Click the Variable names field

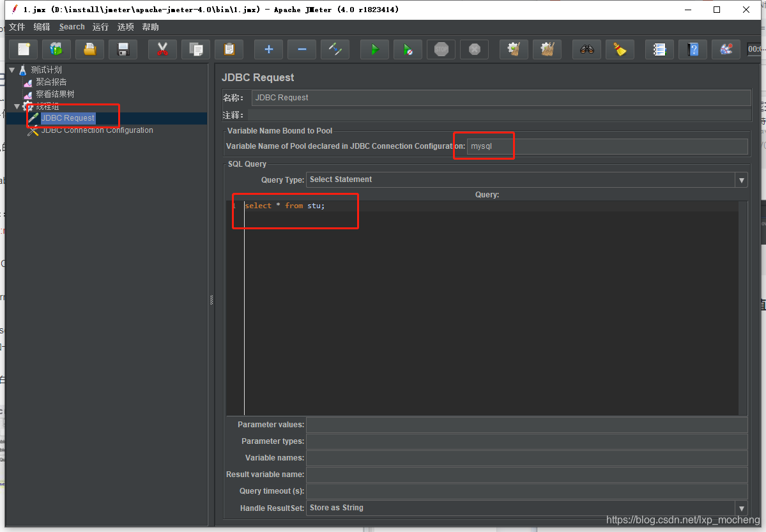[x=526, y=458]
